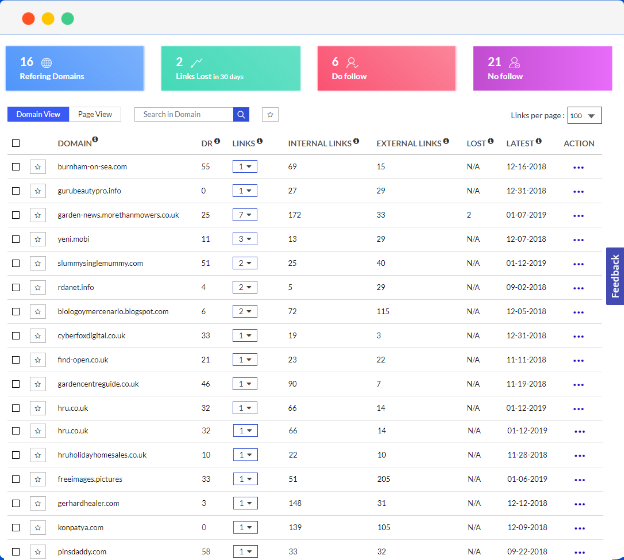Open action dots for gerhardhealer.com

click(579, 504)
